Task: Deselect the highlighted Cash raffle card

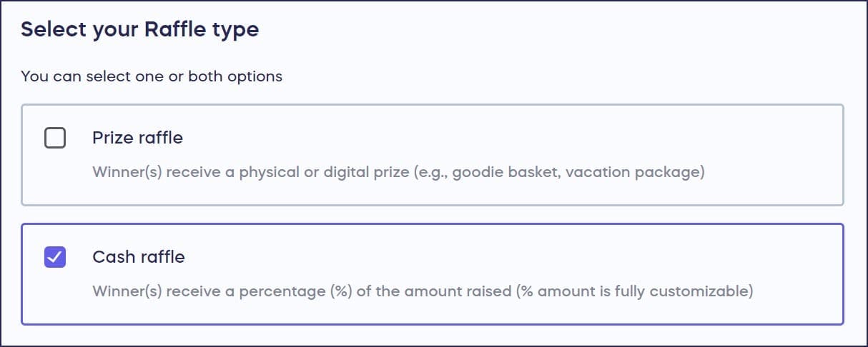Action: coord(432,274)
